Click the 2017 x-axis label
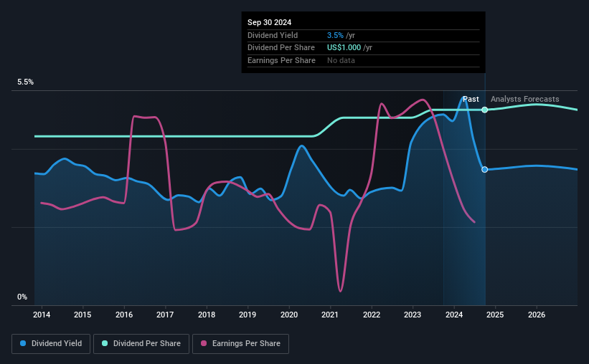Screen dimensions: 589x364 point(165,315)
